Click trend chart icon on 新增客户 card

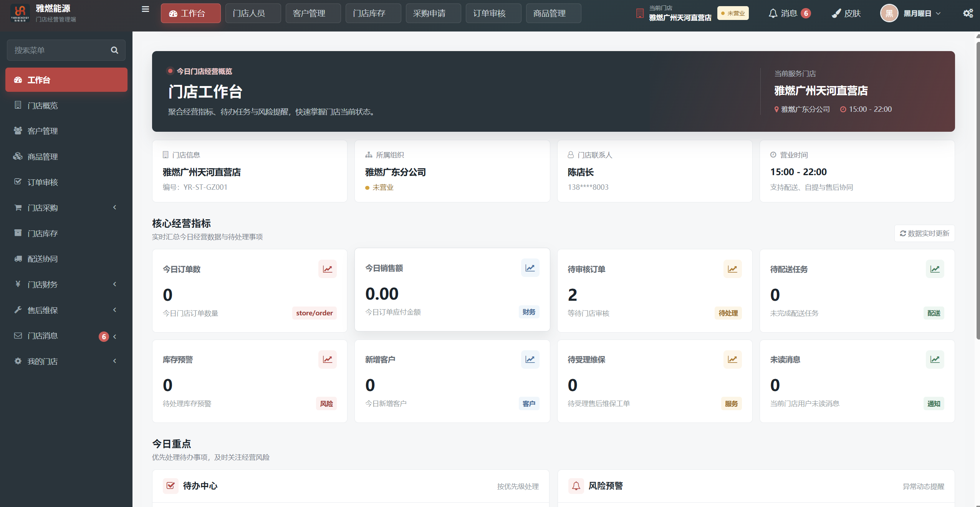click(x=530, y=359)
